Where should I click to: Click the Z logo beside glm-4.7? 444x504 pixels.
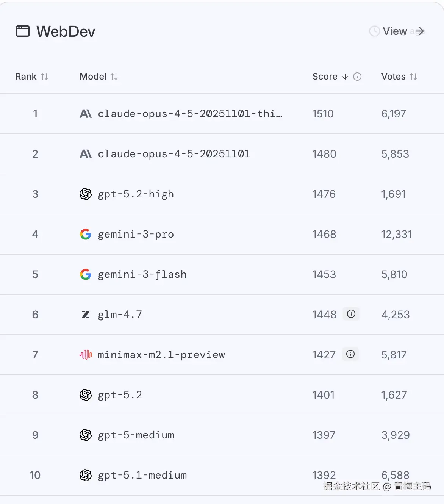click(86, 315)
